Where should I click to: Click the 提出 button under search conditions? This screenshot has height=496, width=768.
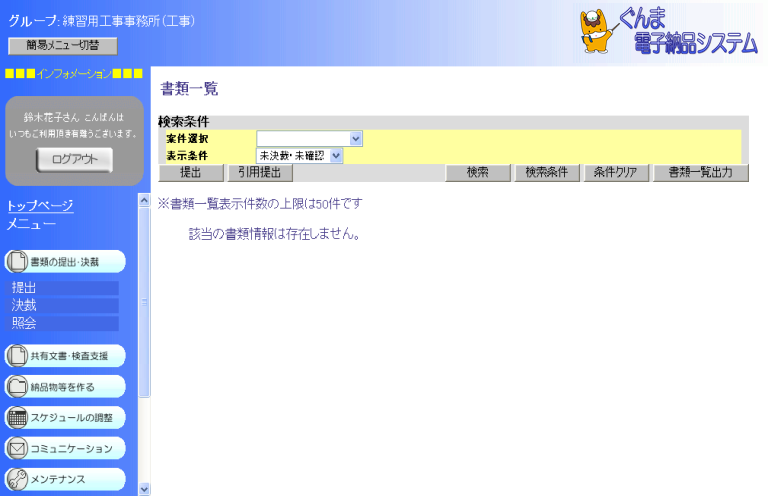(x=191, y=172)
